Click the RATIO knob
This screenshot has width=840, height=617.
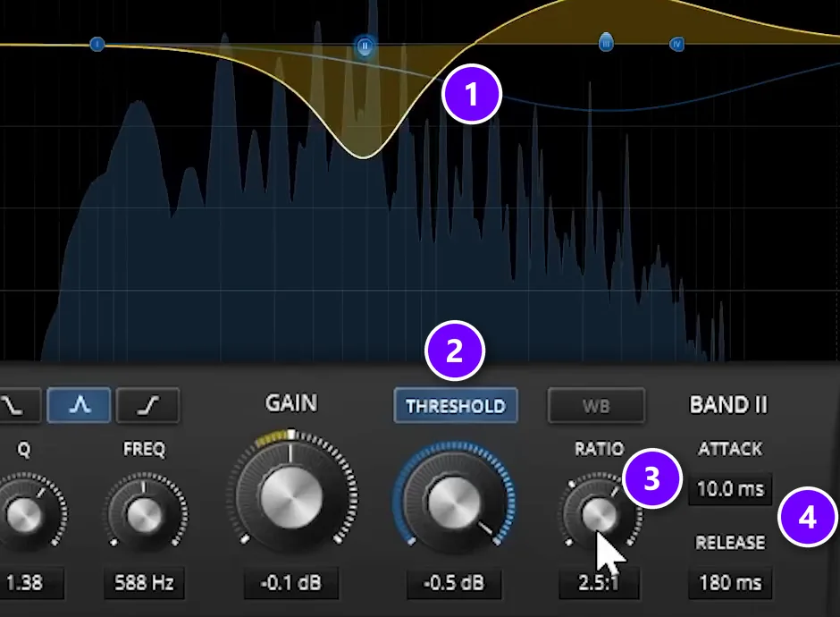pyautogui.click(x=599, y=513)
